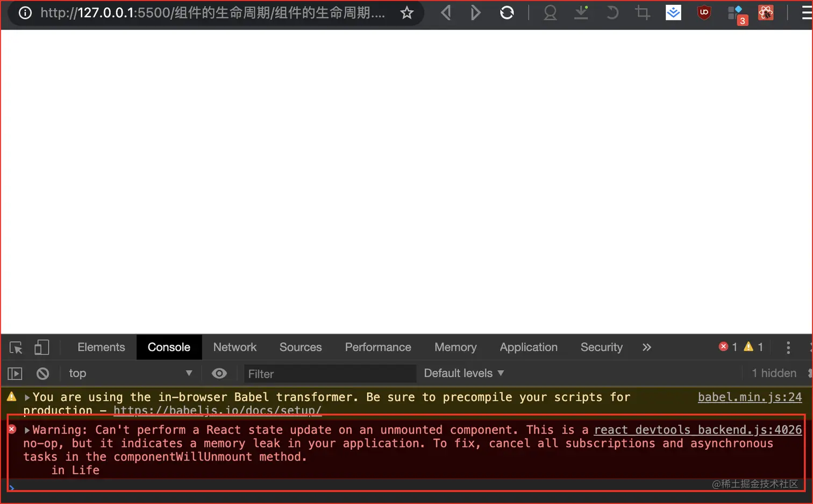This screenshot has width=813, height=504.
Task: Go back using the left arrow
Action: coord(446,12)
